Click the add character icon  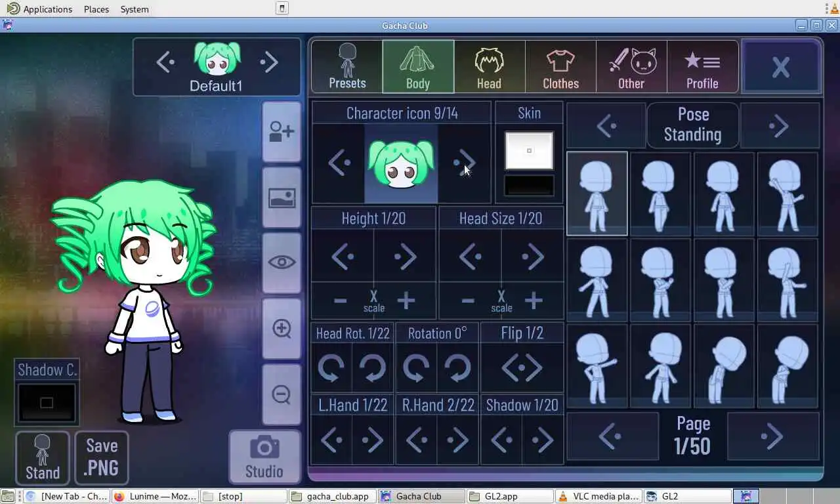(x=282, y=132)
